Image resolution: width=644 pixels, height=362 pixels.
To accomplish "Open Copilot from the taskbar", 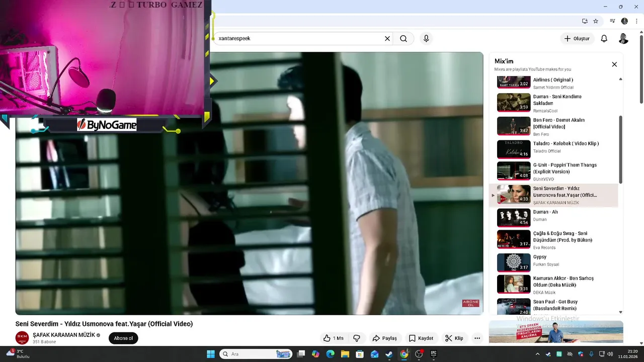I will click(x=315, y=354).
